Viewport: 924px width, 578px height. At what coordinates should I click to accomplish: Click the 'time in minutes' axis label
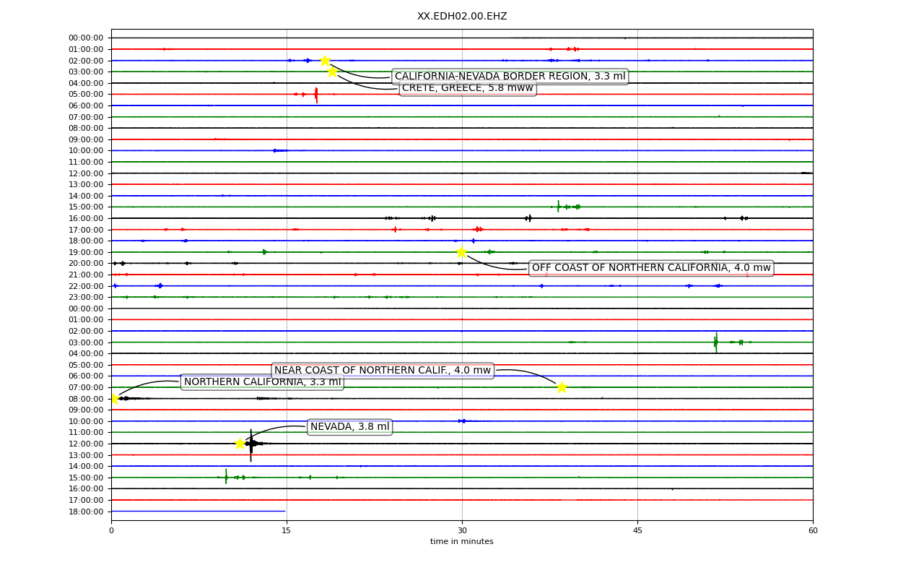(462, 542)
